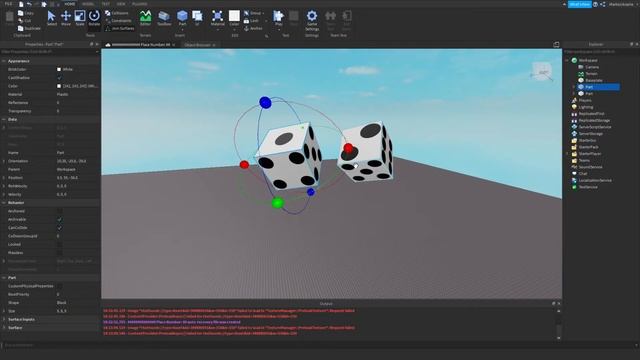Viewport: 640px width, 360px height.
Task: Select Terrain in Explorer
Action: (591, 74)
